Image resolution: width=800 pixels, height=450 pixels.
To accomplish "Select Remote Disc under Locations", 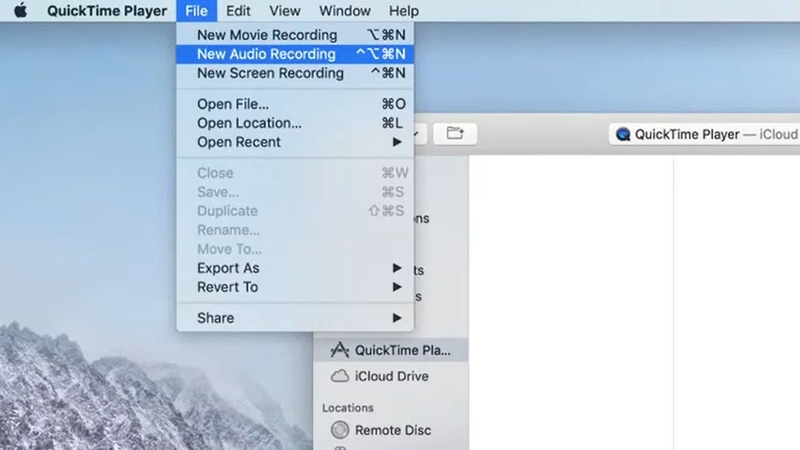I will tap(391, 430).
